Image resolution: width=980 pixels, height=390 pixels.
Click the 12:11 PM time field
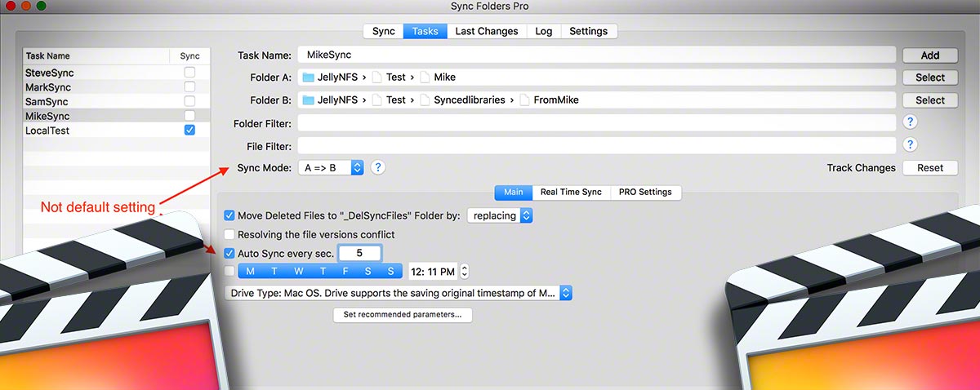pos(433,272)
